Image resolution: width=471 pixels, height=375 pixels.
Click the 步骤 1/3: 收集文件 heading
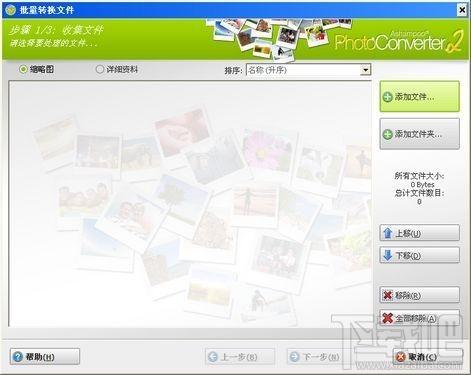point(56,30)
